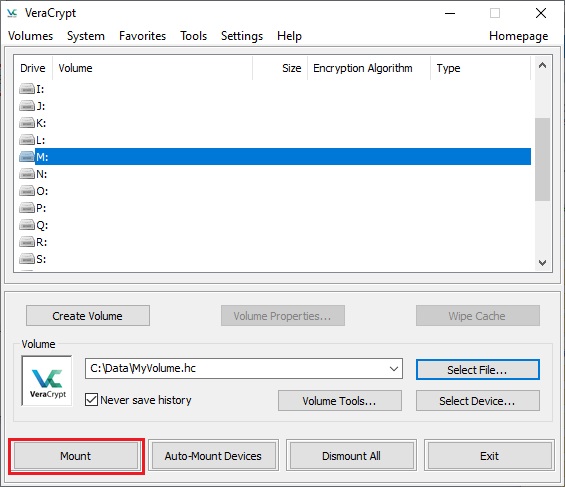Toggle the Never save history checkbox
The height and width of the screenshot is (487, 565).
pyautogui.click(x=91, y=400)
